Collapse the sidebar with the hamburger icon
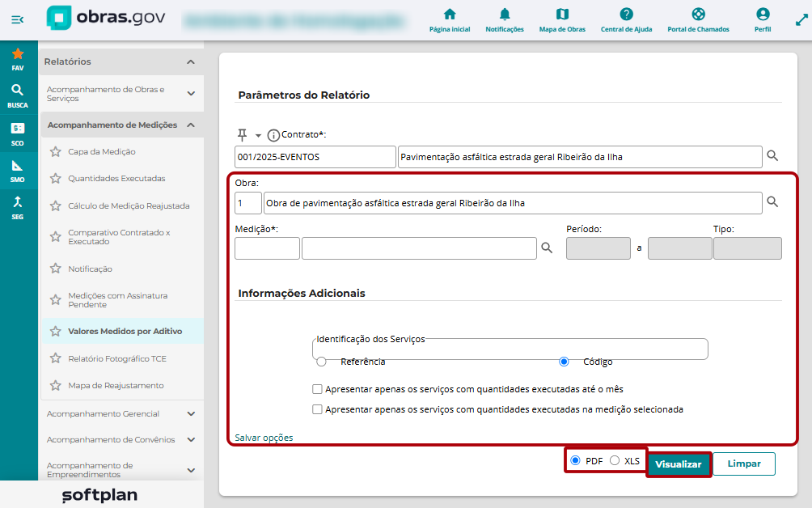 pyautogui.click(x=17, y=19)
